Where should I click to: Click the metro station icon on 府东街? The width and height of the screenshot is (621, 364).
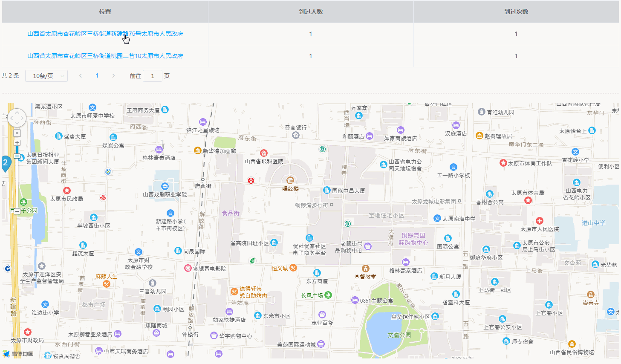(x=323, y=149)
